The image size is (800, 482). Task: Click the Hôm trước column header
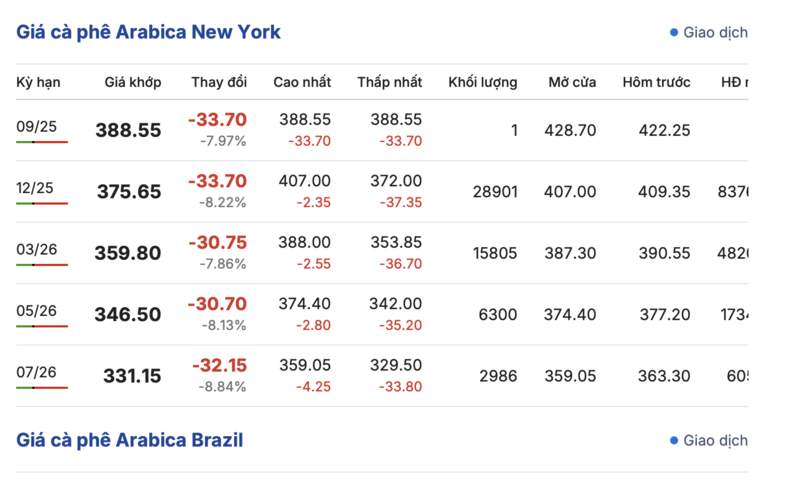pos(656,82)
